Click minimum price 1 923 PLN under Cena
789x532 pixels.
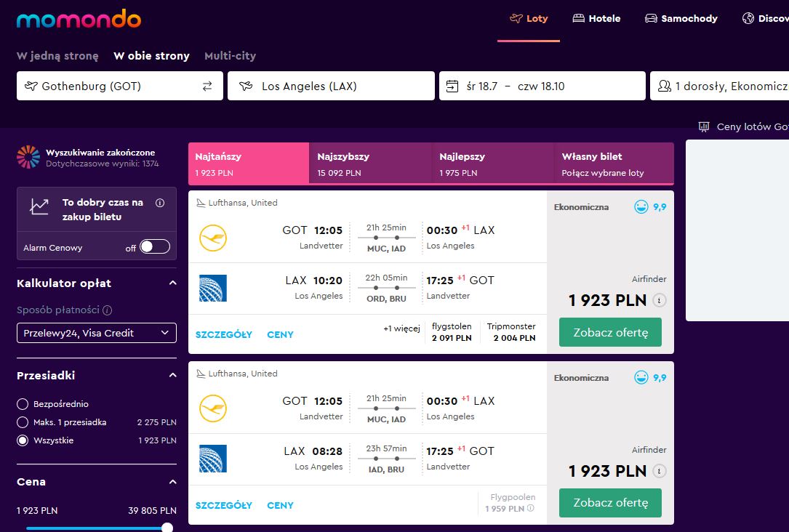pos(37,510)
